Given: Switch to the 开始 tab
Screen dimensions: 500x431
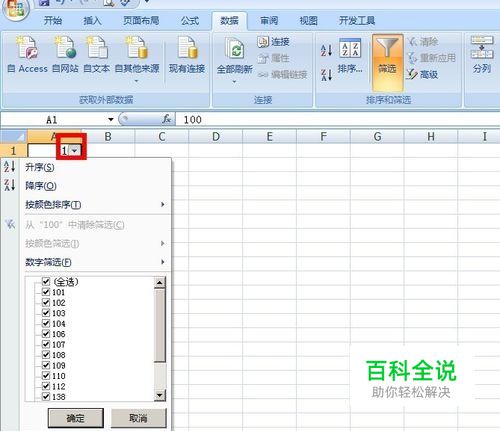Looking at the screenshot, I should (53, 21).
